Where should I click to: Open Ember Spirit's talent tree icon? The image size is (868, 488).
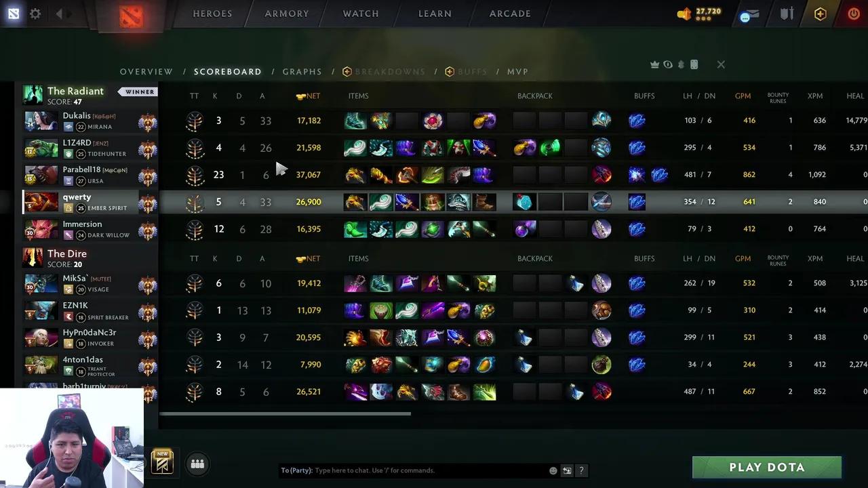tap(195, 202)
